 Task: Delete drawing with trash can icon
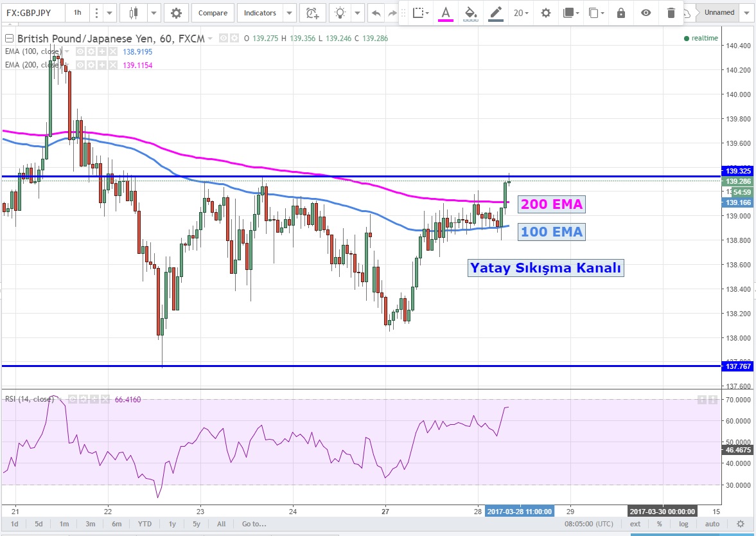[671, 13]
